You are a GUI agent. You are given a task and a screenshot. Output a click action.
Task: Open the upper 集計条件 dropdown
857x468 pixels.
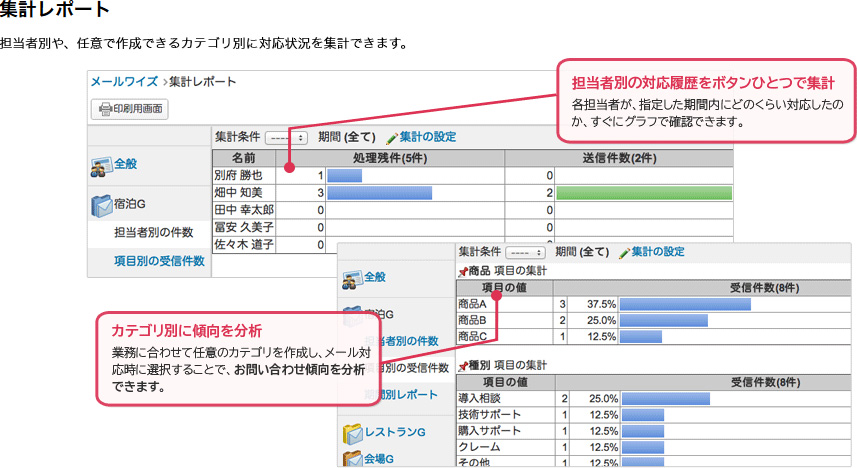click(x=286, y=137)
